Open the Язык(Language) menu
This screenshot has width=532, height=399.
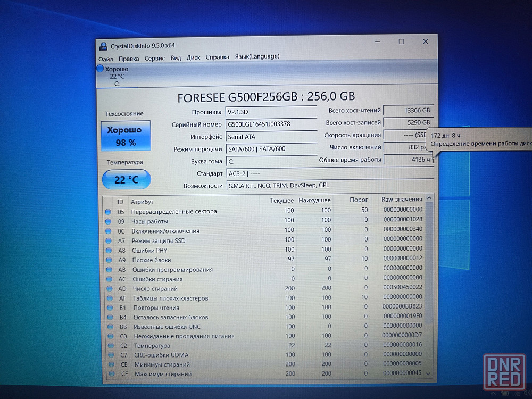click(257, 56)
